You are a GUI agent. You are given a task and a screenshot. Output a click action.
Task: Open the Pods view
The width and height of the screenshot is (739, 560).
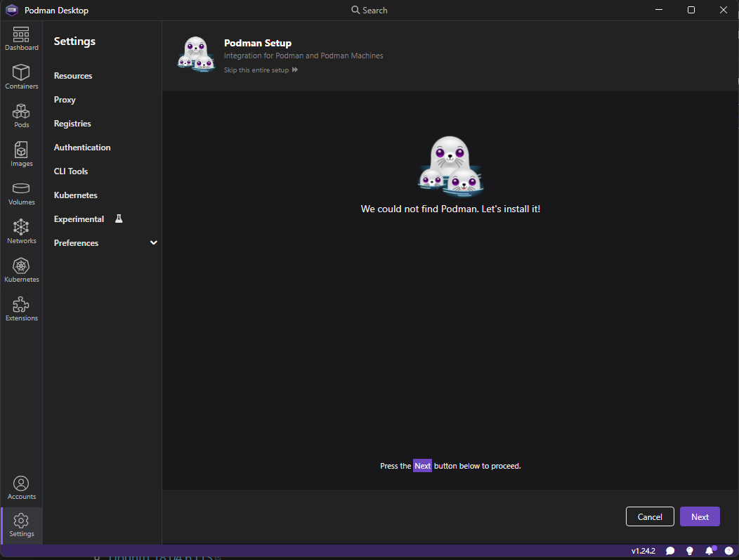pos(21,116)
